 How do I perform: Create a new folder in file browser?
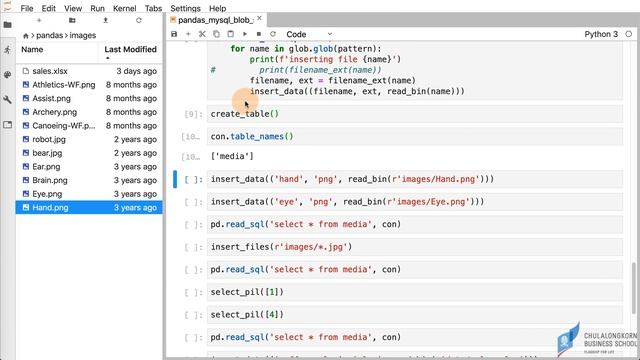pos(72,20)
